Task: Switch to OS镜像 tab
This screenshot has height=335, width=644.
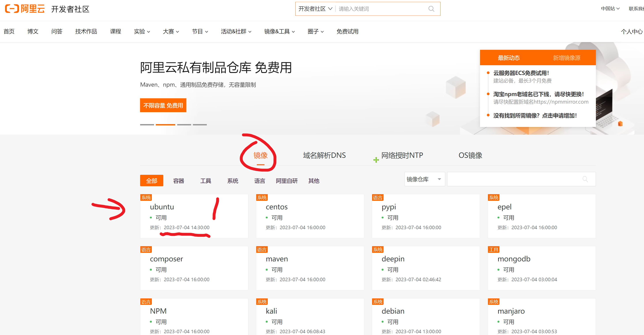Action: tap(470, 155)
